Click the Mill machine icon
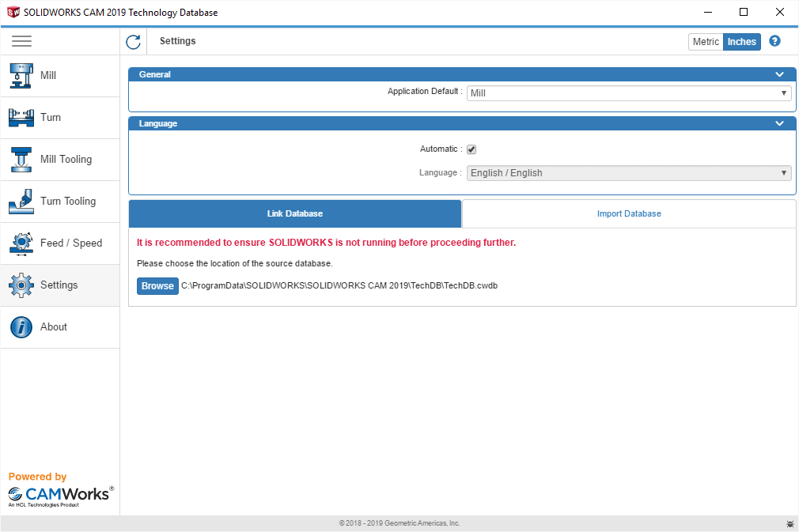Screen dimensions: 799x532 [x=21, y=76]
